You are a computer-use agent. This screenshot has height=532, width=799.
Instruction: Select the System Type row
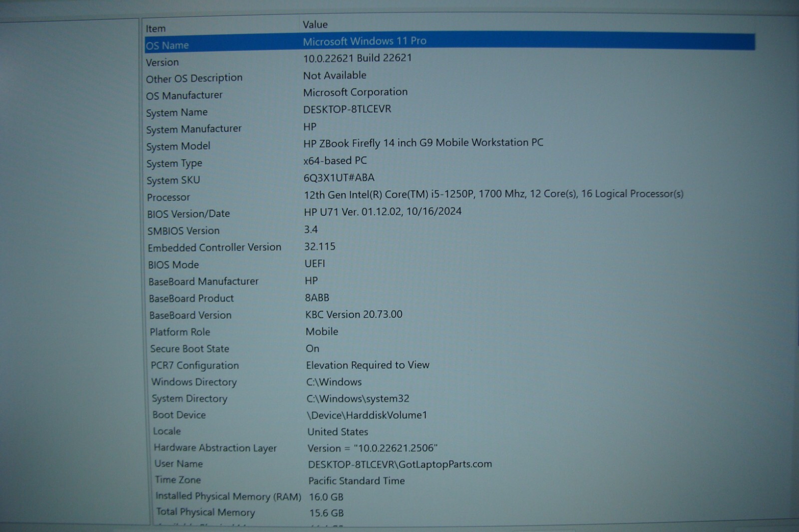click(x=174, y=164)
